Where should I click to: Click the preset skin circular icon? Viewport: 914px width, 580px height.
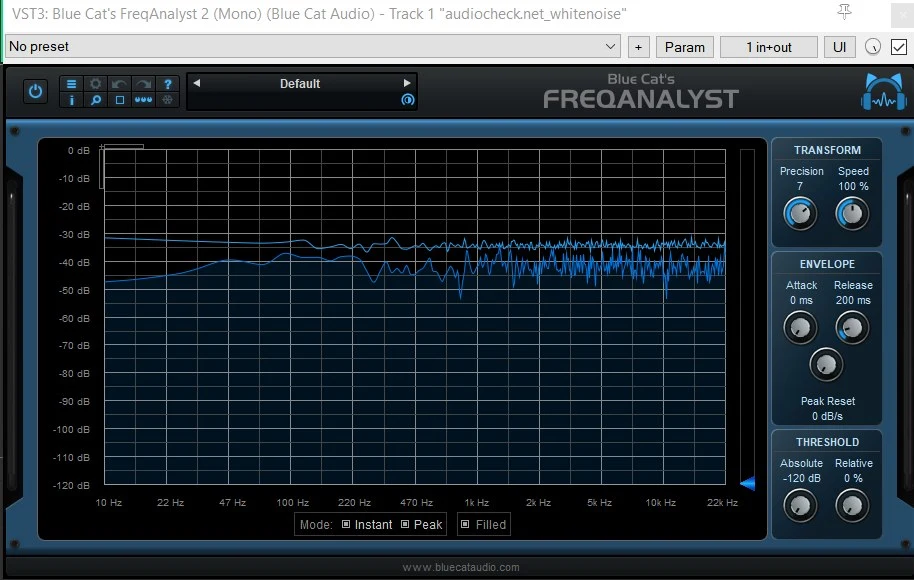[407, 100]
